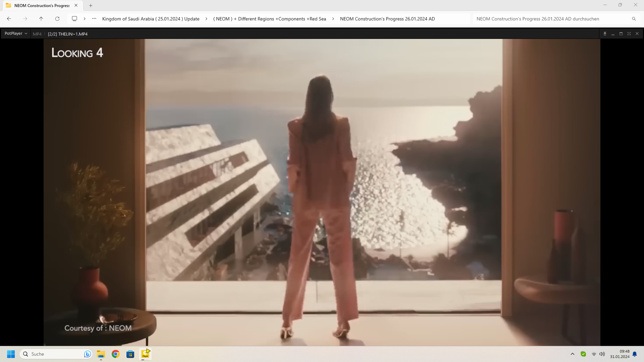Close the PotPlayer window
Viewport: 644px width, 362px height.
tap(637, 34)
